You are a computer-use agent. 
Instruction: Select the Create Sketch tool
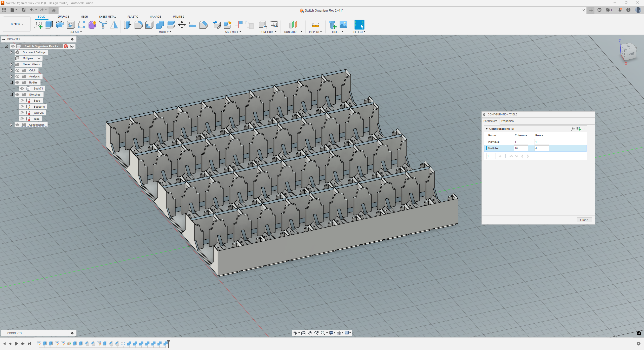point(38,25)
